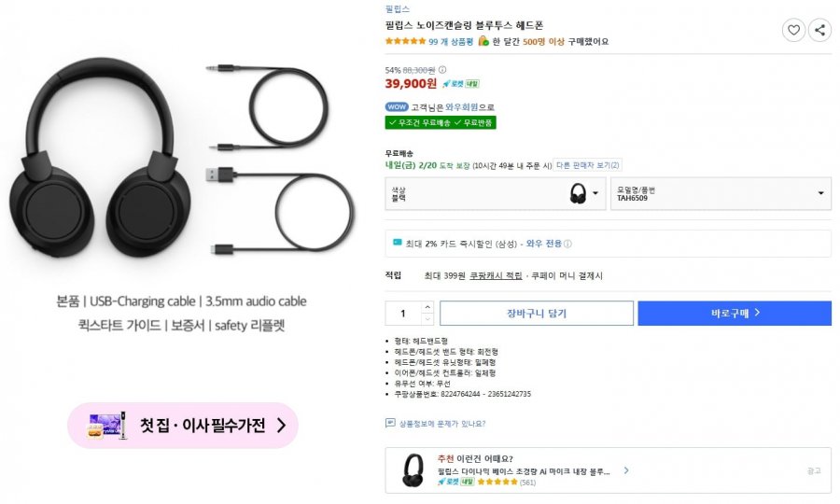Image resolution: width=840 pixels, height=504 pixels.
Task: Click the 첫집·이사 필수가전 banner
Action: tap(183, 426)
